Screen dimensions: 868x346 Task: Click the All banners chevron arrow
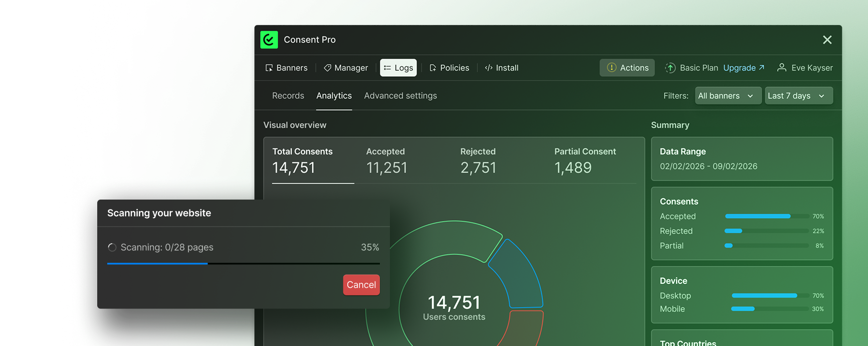(750, 96)
